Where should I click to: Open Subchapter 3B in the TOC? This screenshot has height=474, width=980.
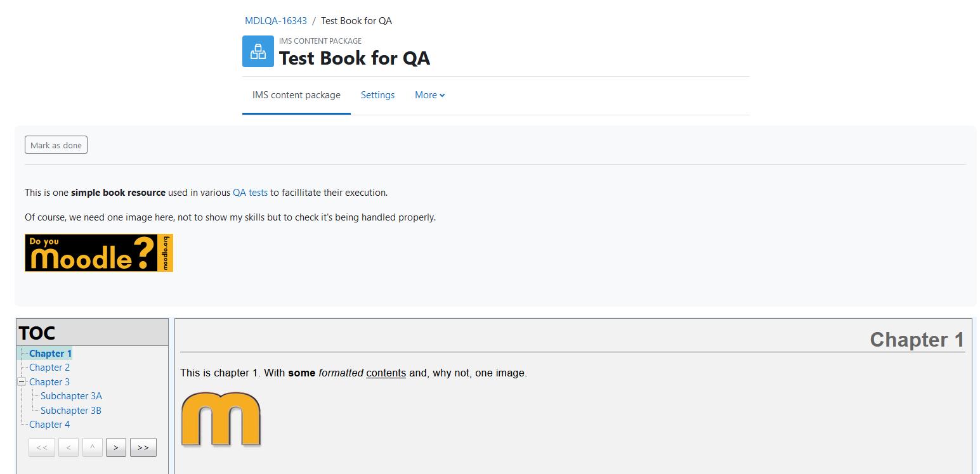pyautogui.click(x=71, y=411)
